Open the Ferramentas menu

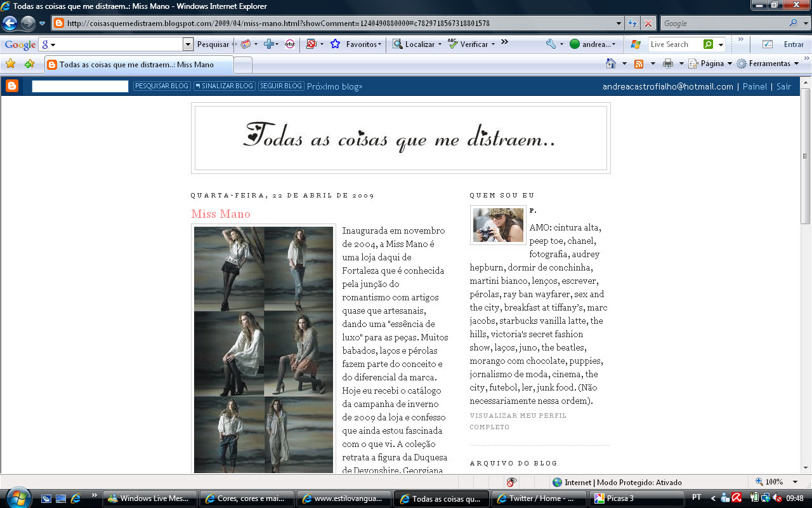click(768, 63)
